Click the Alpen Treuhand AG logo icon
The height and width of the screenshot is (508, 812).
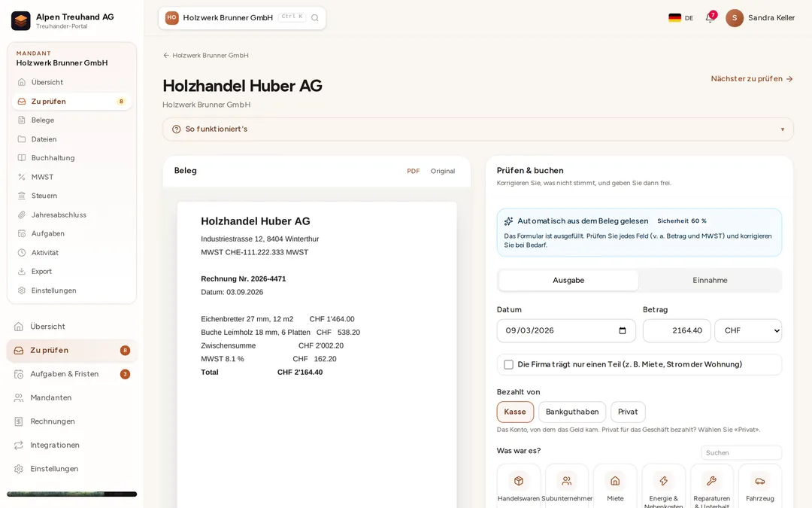tap(21, 21)
